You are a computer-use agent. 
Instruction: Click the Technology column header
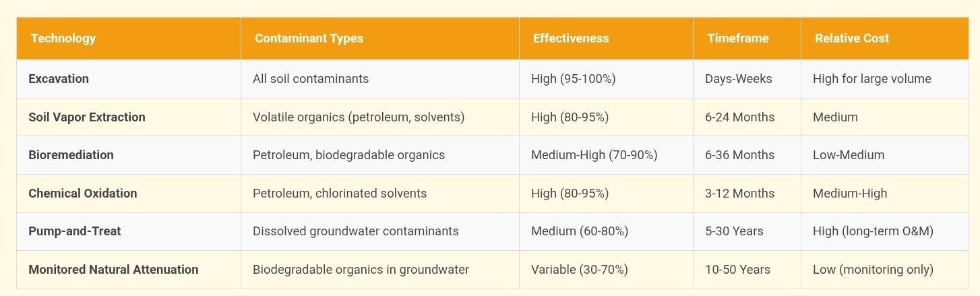coord(63,38)
